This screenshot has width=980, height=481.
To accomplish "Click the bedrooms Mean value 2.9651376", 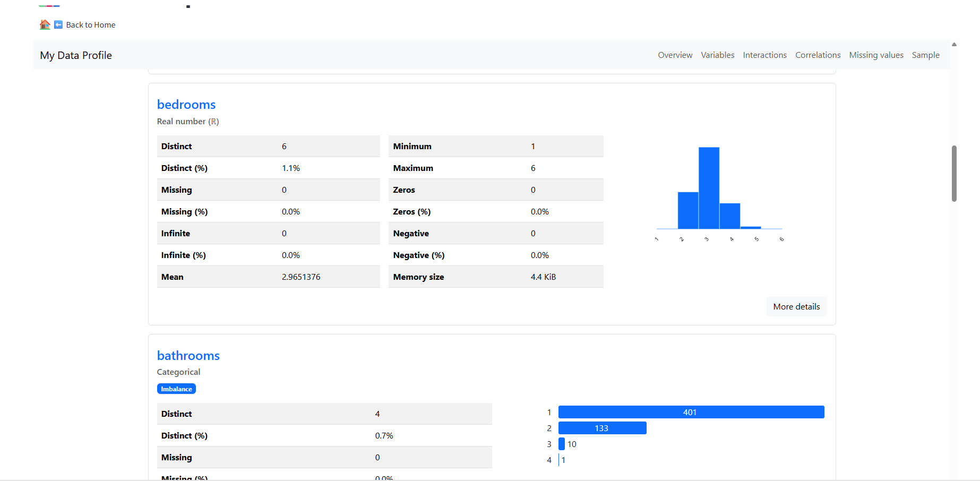I will coord(301,277).
